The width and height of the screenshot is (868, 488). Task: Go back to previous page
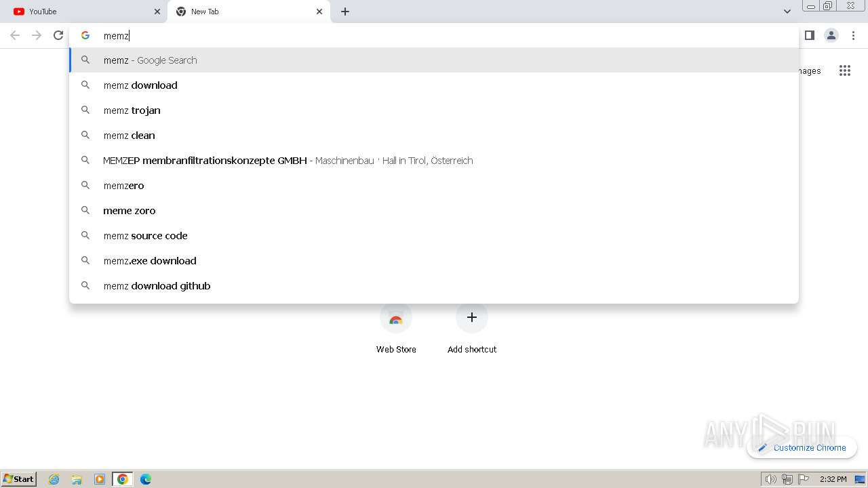15,35
